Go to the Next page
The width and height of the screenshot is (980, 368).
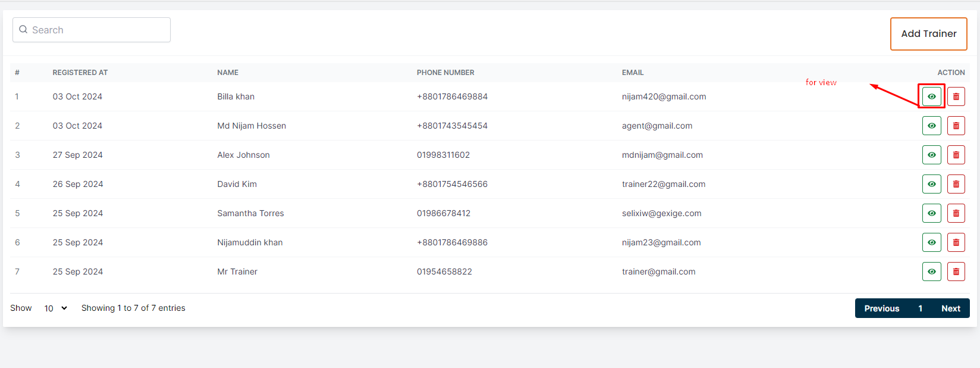pyautogui.click(x=950, y=308)
